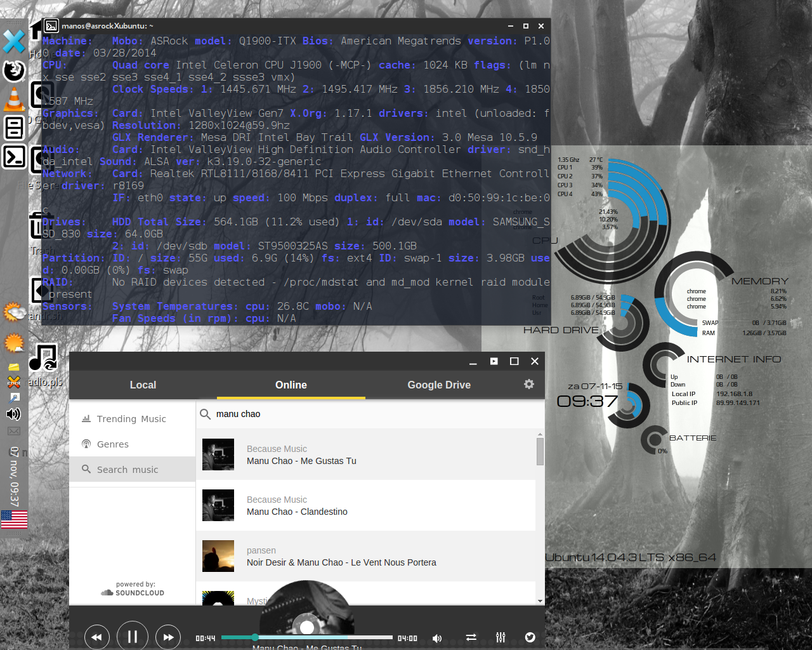Click the album thumbnail for Me Gustas Tu
812x650 pixels.
coord(218,454)
